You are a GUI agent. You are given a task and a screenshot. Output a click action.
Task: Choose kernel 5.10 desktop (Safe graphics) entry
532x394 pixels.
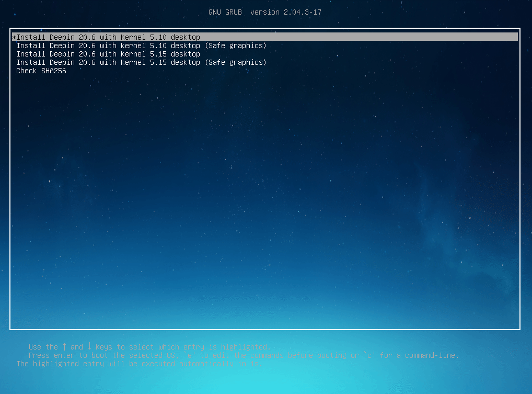pyautogui.click(x=142, y=46)
